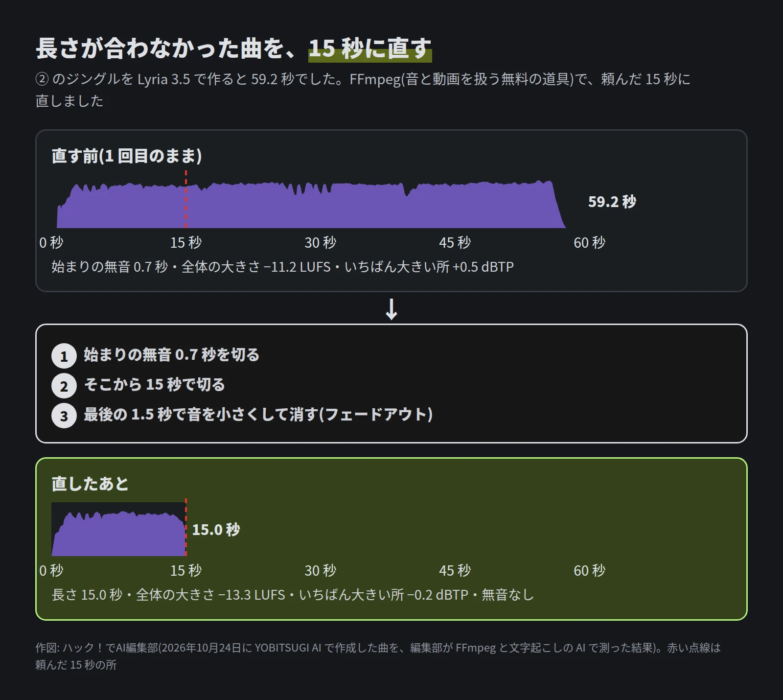Viewport: 783px width, 700px height.
Task: Click the heading 直す前(1 回目のまま)
Action: 127,156
